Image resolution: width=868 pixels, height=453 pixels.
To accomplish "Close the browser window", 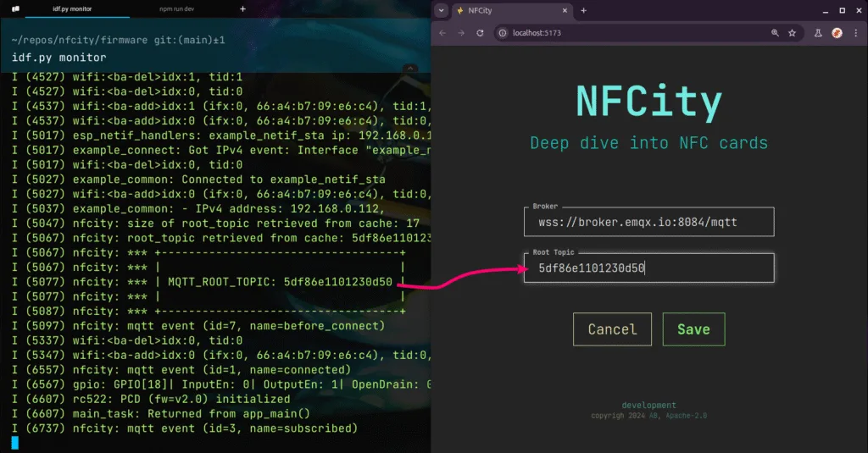I will point(859,10).
